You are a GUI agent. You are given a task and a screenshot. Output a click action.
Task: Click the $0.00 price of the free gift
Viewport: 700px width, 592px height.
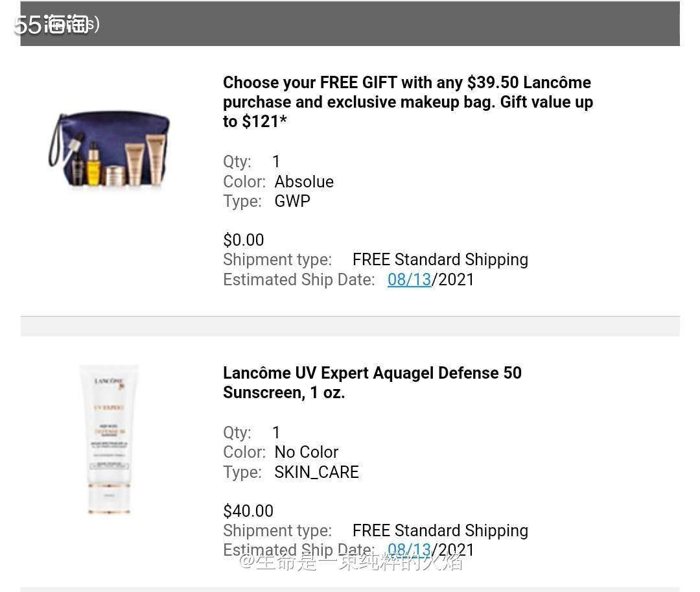(243, 240)
